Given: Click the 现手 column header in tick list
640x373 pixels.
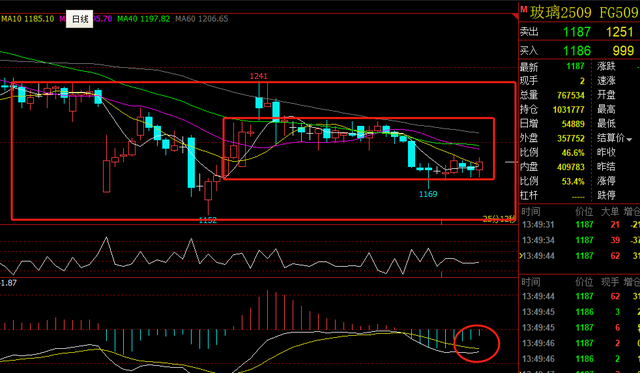Looking at the screenshot, I should pos(610,282).
